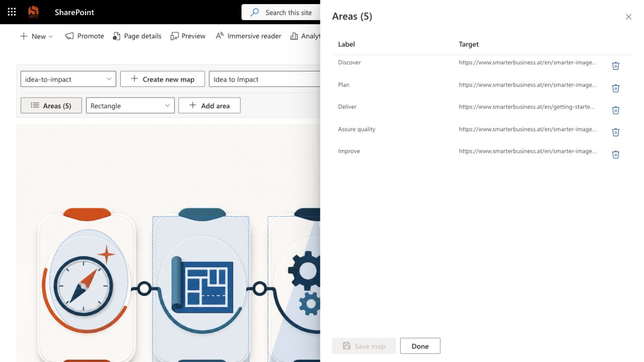Click the Improve row target URL
The height and width of the screenshot is (362, 644).
tap(528, 151)
